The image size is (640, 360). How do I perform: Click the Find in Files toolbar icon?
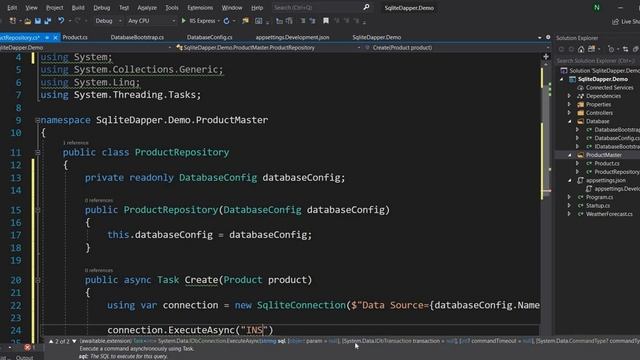pyautogui.click(x=245, y=20)
